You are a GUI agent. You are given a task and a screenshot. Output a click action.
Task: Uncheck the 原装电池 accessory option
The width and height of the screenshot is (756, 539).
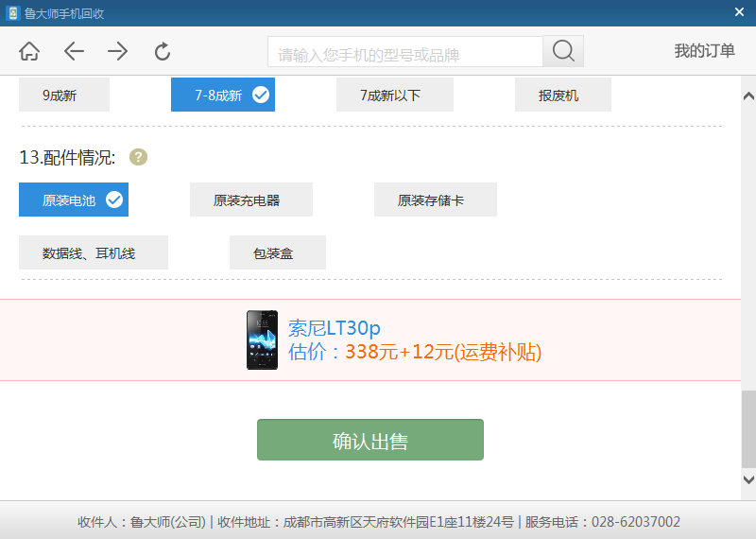pyautogui.click(x=74, y=200)
